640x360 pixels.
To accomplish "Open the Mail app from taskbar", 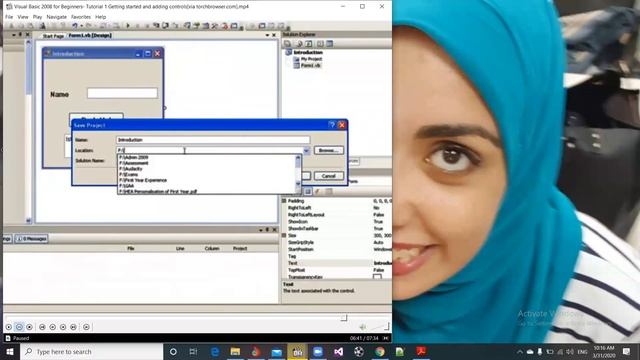I will tap(276, 351).
